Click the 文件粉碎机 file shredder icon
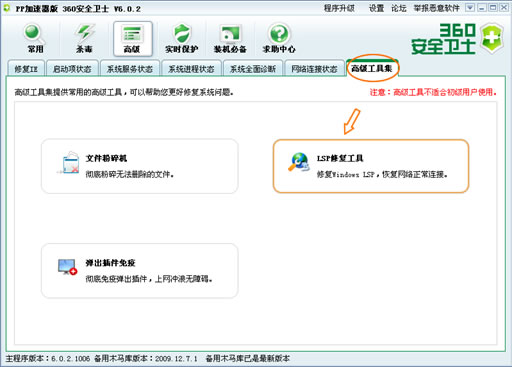The height and width of the screenshot is (367, 512). [69, 162]
